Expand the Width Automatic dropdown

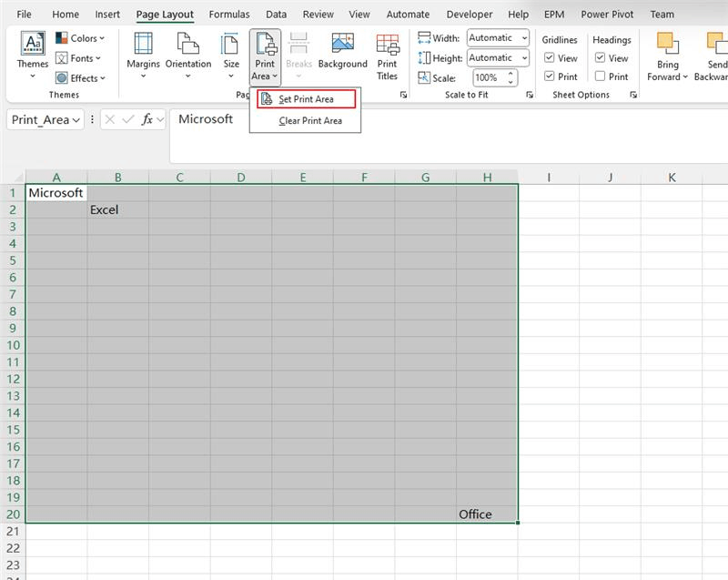tap(524, 38)
